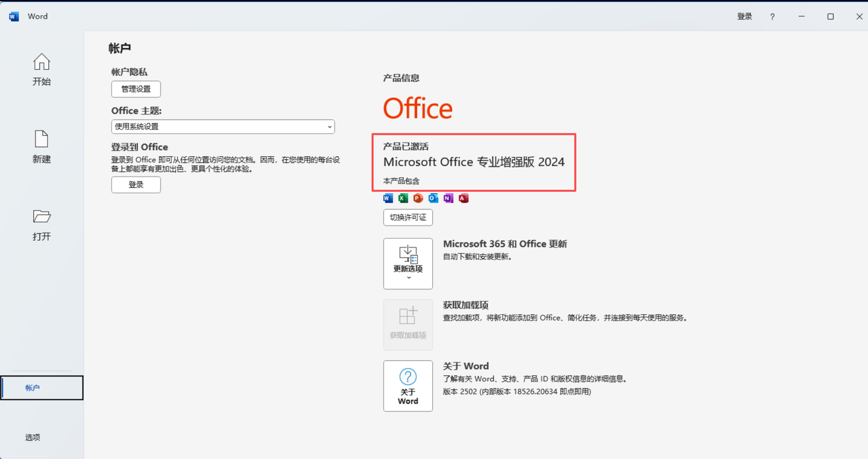Click the Word app icon in title bar
This screenshot has height=459, width=868.
click(14, 16)
